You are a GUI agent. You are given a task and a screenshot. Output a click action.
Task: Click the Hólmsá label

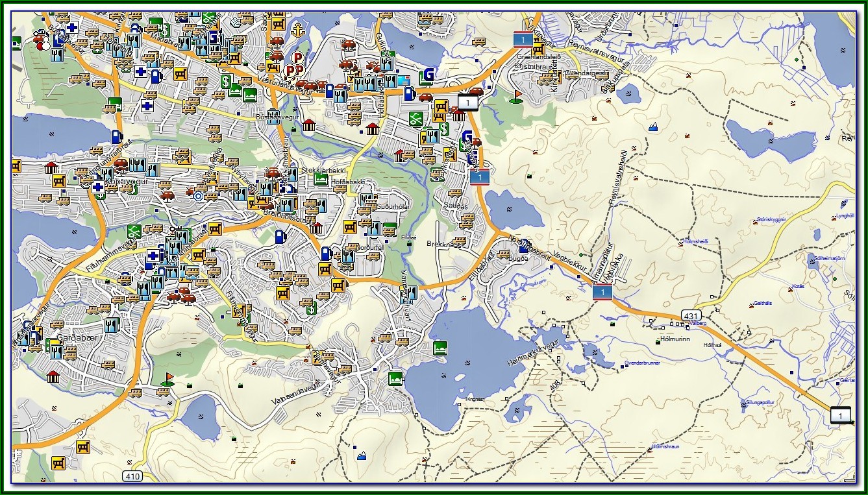click(x=712, y=345)
